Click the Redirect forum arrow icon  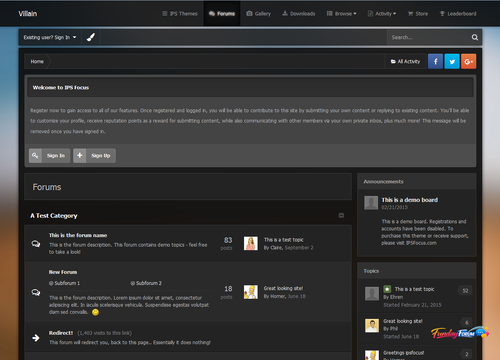(x=36, y=338)
